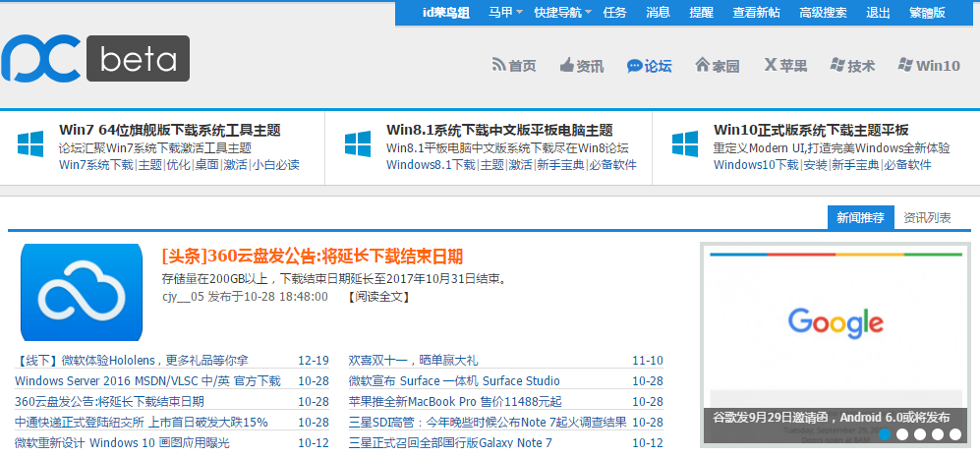The image size is (980, 457).
Task: Select the fifth slideshow dot
Action: 955,434
